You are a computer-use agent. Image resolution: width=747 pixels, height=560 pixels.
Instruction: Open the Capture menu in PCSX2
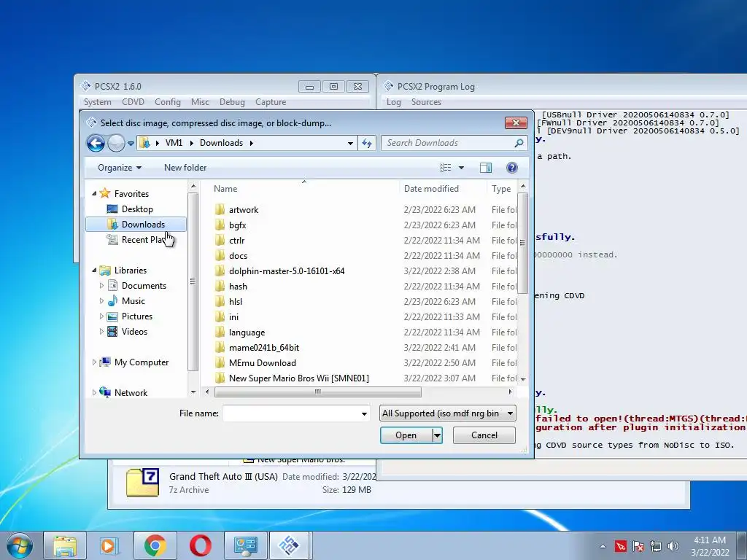(271, 102)
